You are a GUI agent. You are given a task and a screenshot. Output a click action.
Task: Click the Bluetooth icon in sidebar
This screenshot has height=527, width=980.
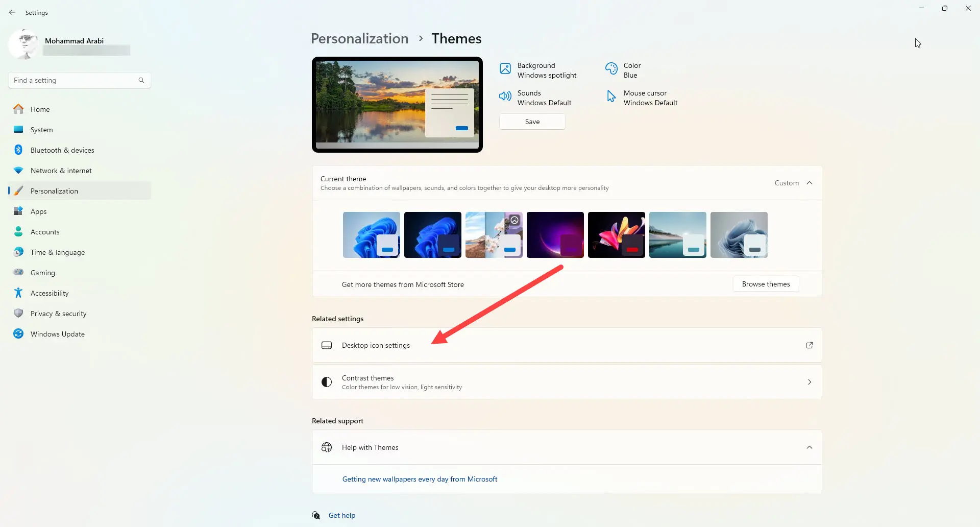[18, 150]
